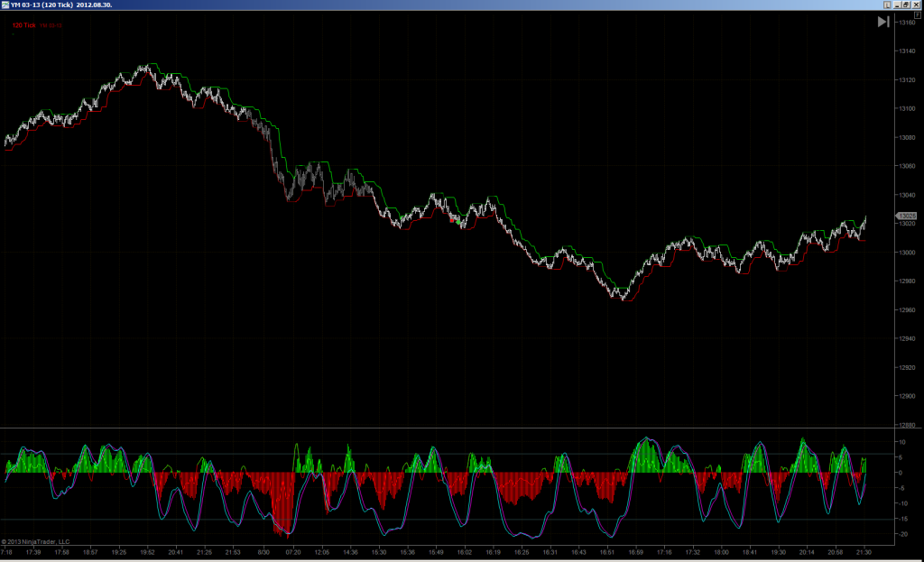
Task: Select the current price marker on the price axis
Action: coord(906,217)
